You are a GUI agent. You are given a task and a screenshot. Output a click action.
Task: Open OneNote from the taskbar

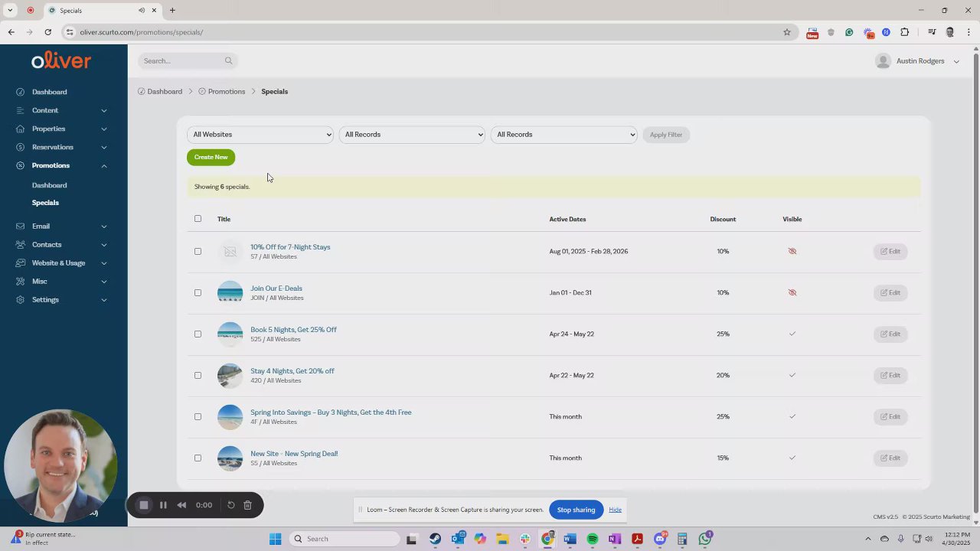tap(615, 539)
